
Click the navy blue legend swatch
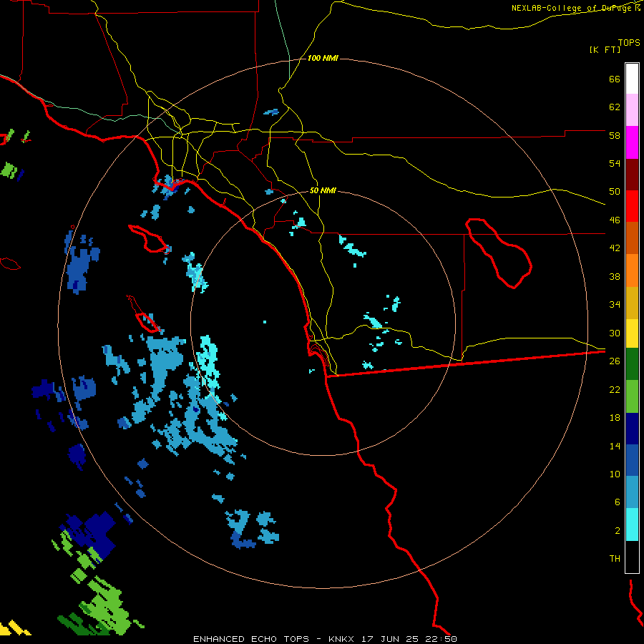[x=632, y=429]
